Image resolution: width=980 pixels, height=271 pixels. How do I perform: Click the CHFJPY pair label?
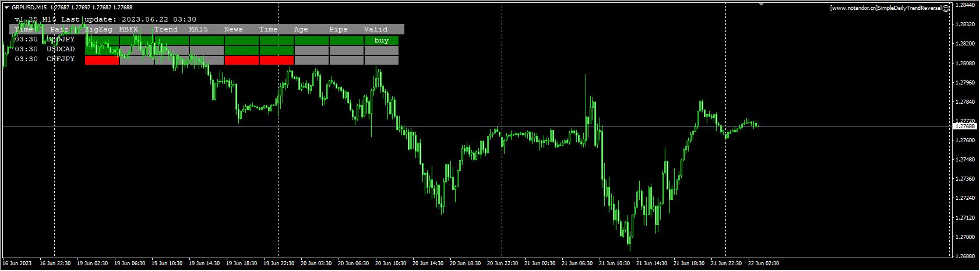click(61, 59)
